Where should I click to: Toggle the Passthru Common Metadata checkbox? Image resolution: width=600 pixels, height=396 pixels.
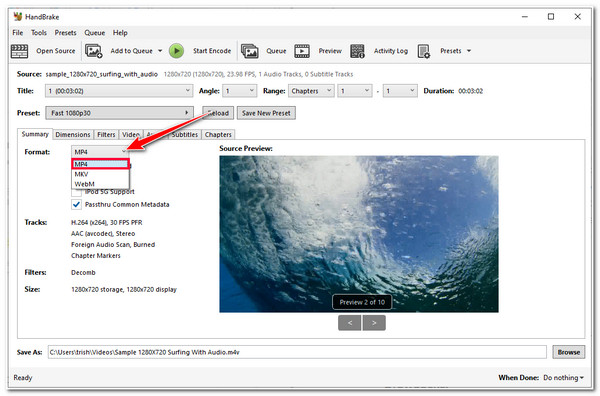[77, 204]
